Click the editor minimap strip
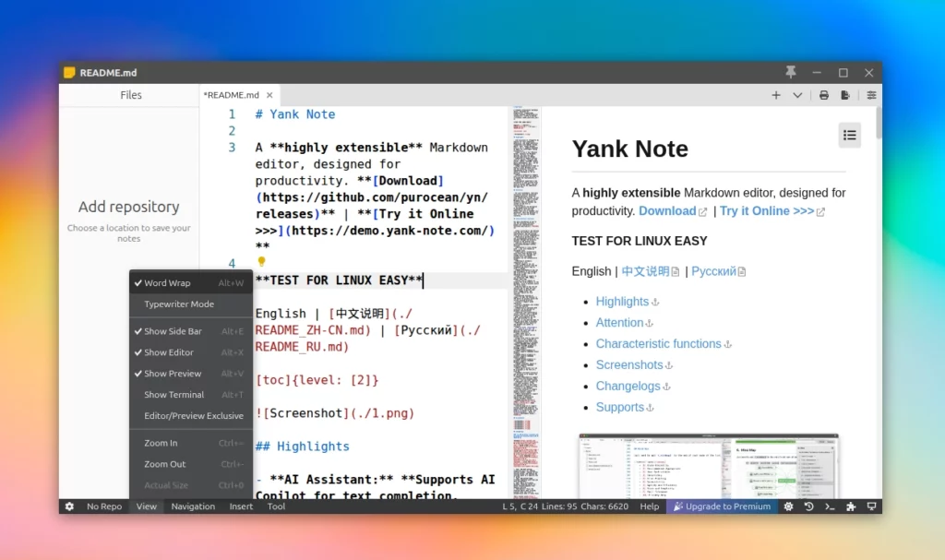945x560 pixels. point(525,303)
